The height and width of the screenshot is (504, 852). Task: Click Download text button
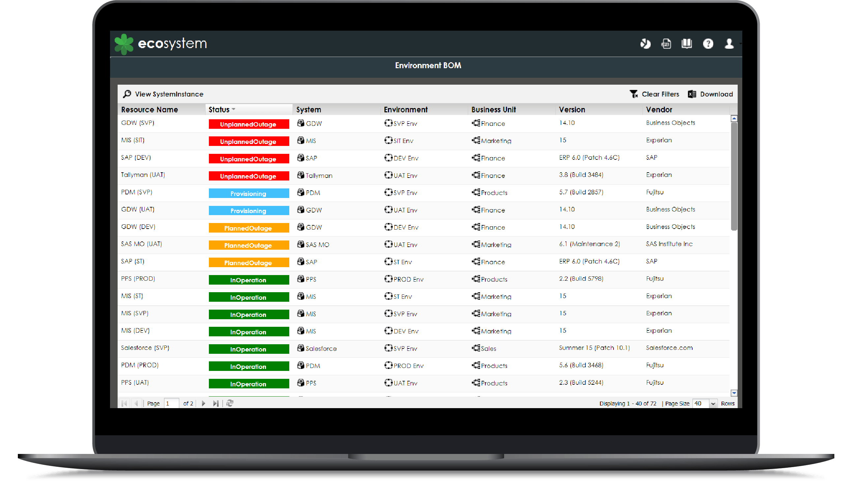[x=716, y=94]
